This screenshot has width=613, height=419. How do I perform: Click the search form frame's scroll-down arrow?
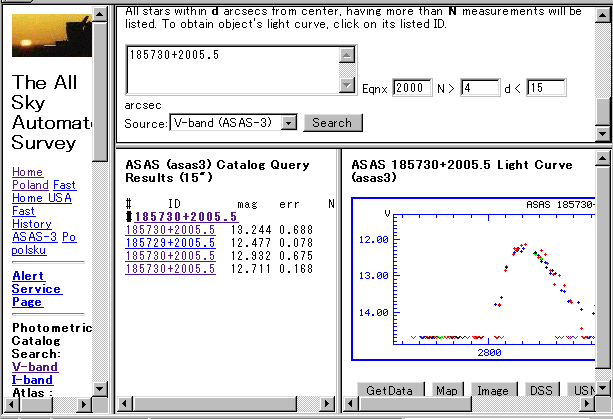[602, 134]
